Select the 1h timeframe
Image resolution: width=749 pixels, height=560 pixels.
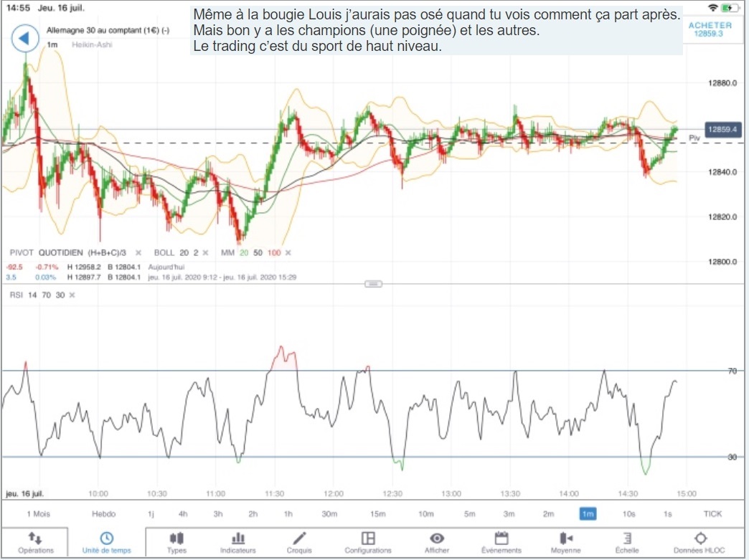[x=288, y=513]
